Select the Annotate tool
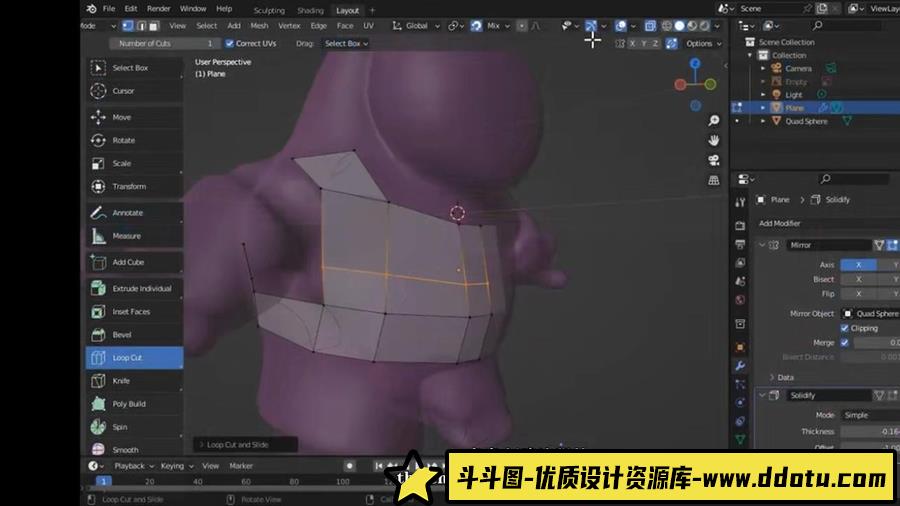This screenshot has width=900, height=506. pyautogui.click(x=134, y=213)
